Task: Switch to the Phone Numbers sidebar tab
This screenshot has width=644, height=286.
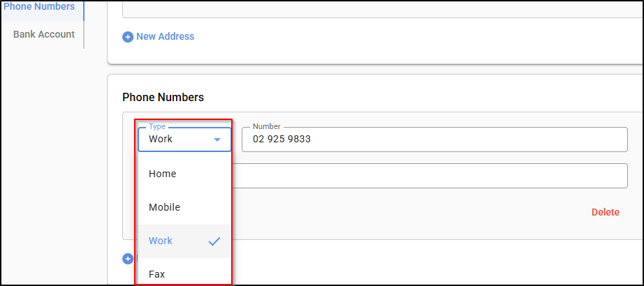Action: tap(40, 7)
